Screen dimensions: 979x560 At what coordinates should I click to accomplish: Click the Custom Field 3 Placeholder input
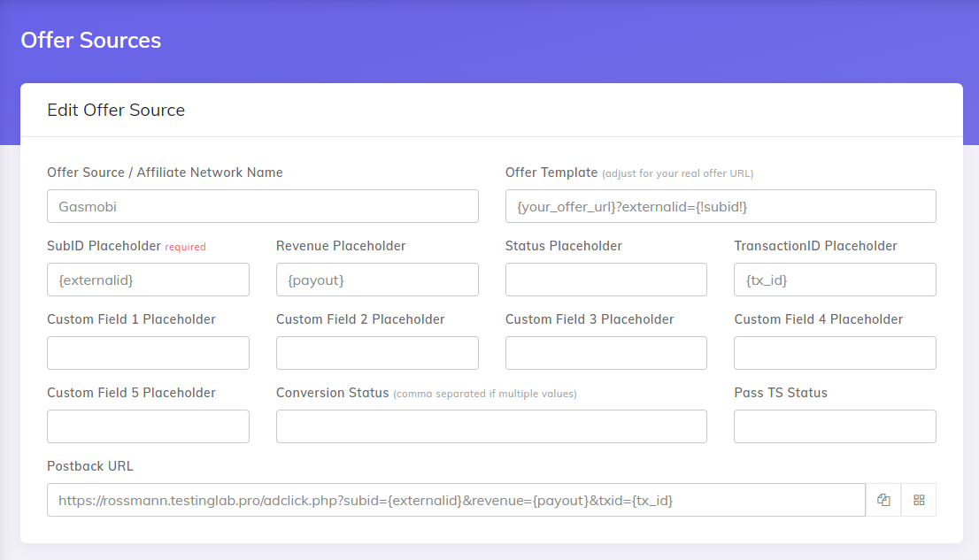click(605, 353)
